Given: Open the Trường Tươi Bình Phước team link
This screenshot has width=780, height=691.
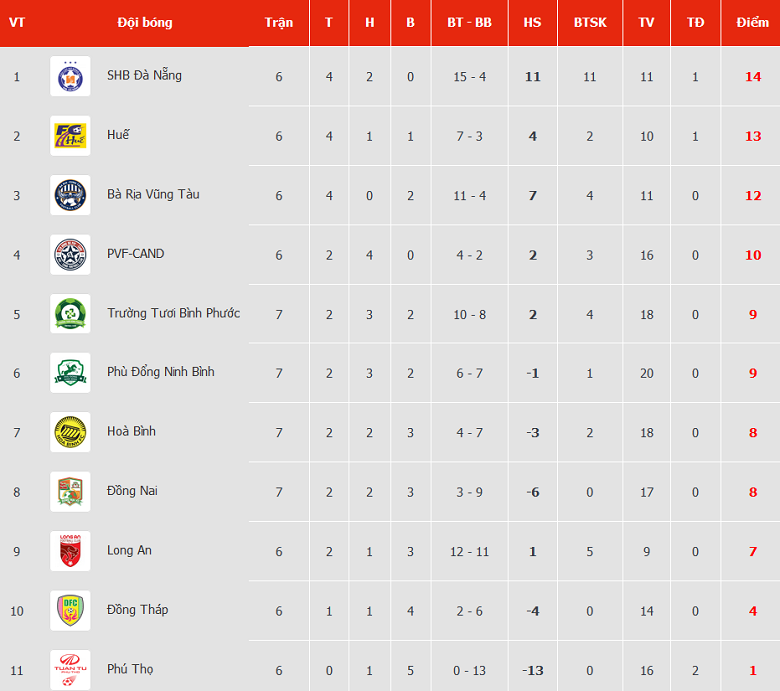Looking at the screenshot, I should (x=174, y=313).
